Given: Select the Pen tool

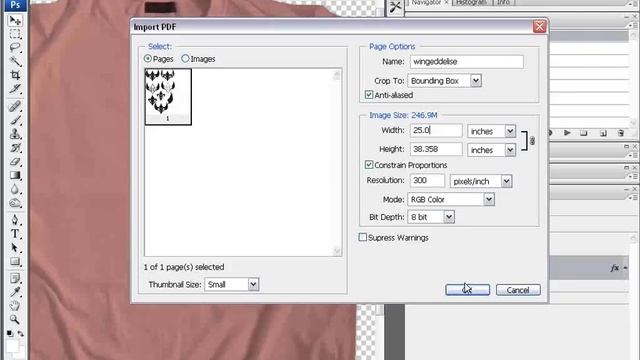Looking at the screenshot, I should (x=15, y=220).
